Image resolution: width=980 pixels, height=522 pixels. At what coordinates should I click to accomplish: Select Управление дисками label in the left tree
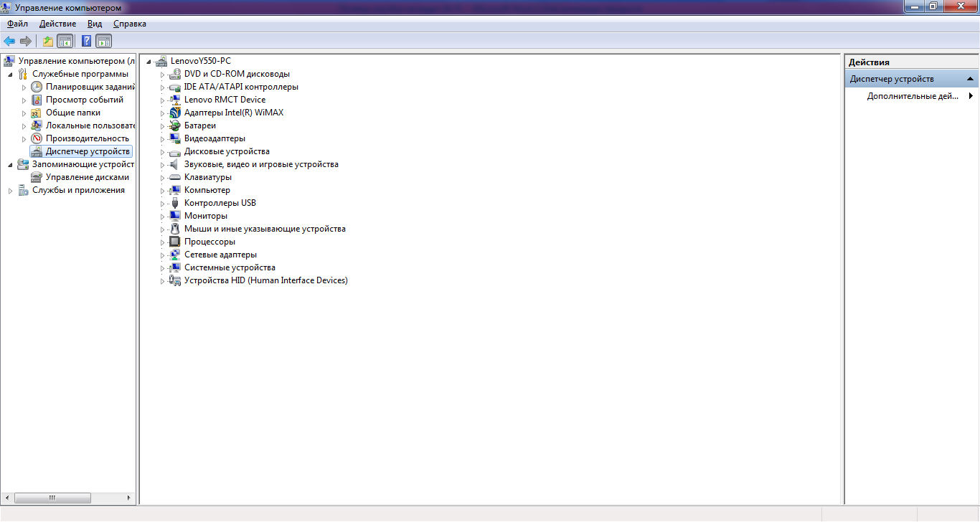point(88,177)
